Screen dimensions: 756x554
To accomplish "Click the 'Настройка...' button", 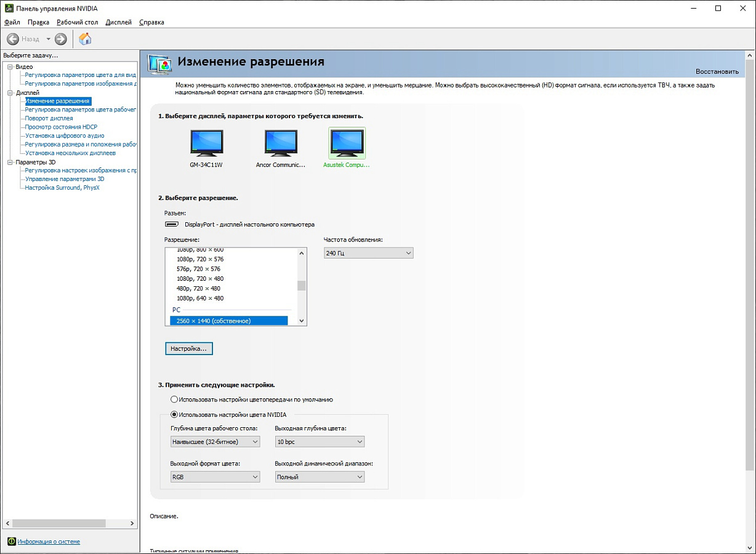I will pos(189,348).
